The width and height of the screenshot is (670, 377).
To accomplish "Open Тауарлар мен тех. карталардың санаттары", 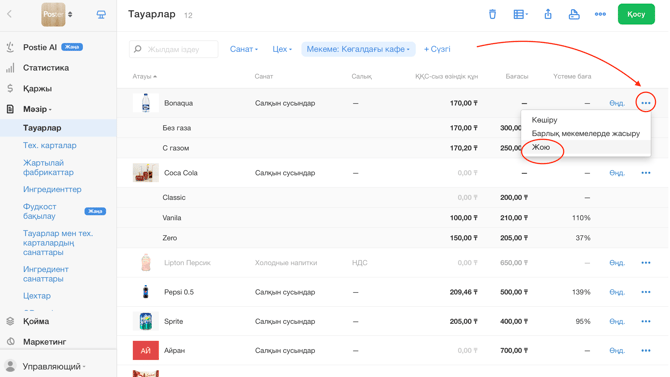I will coord(58,243).
